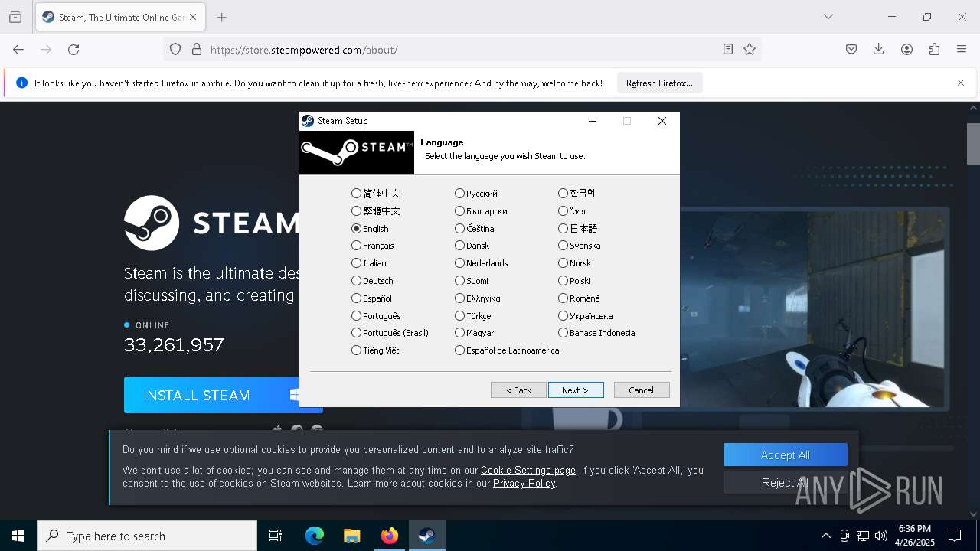This screenshot has height=551, width=980.
Task: Reject All cookies on Steam page
Action: point(786,483)
